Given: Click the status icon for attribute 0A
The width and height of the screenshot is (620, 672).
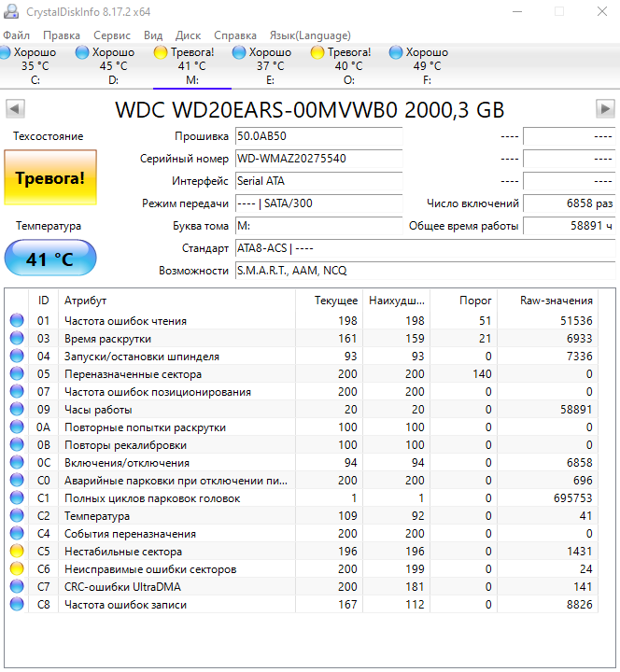Looking at the screenshot, I should (x=17, y=427).
